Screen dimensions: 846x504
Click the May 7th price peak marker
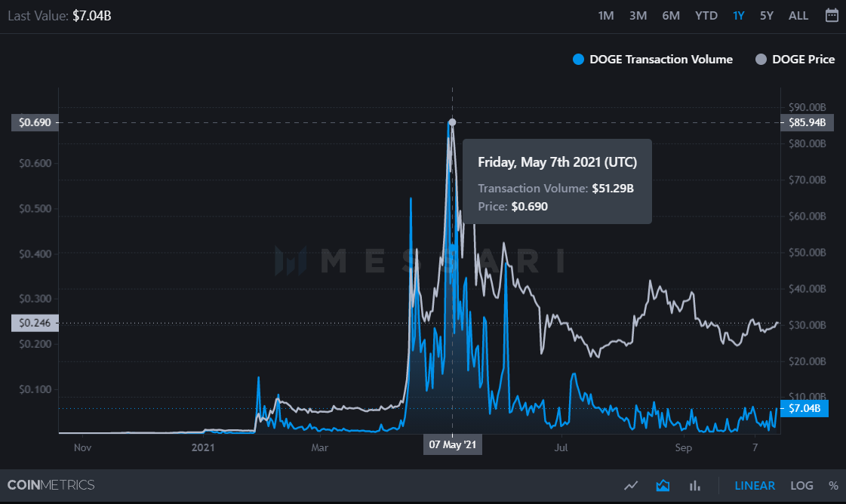pos(452,122)
